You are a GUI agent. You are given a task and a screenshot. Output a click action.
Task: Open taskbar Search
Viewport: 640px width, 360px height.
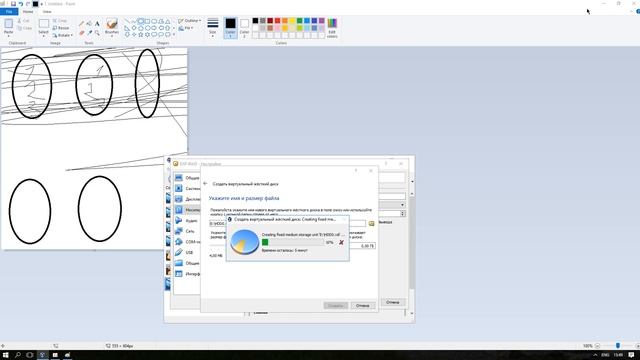(18, 355)
